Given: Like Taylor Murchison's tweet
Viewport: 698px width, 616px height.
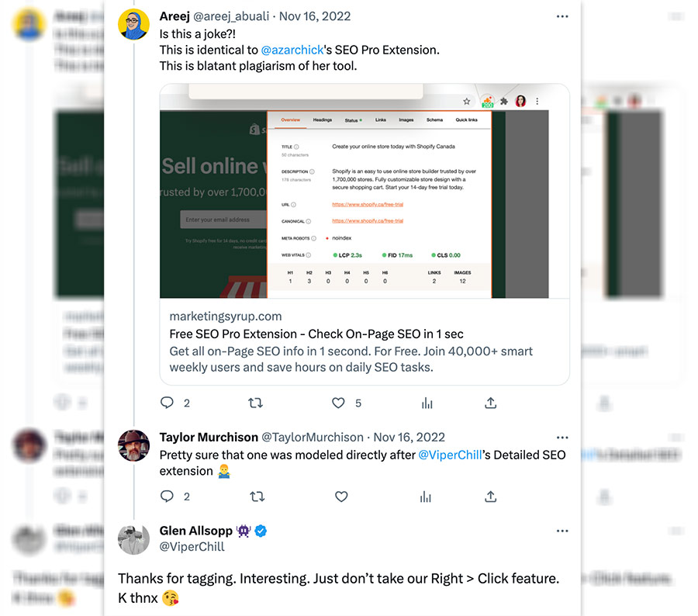Looking at the screenshot, I should pos(341,497).
